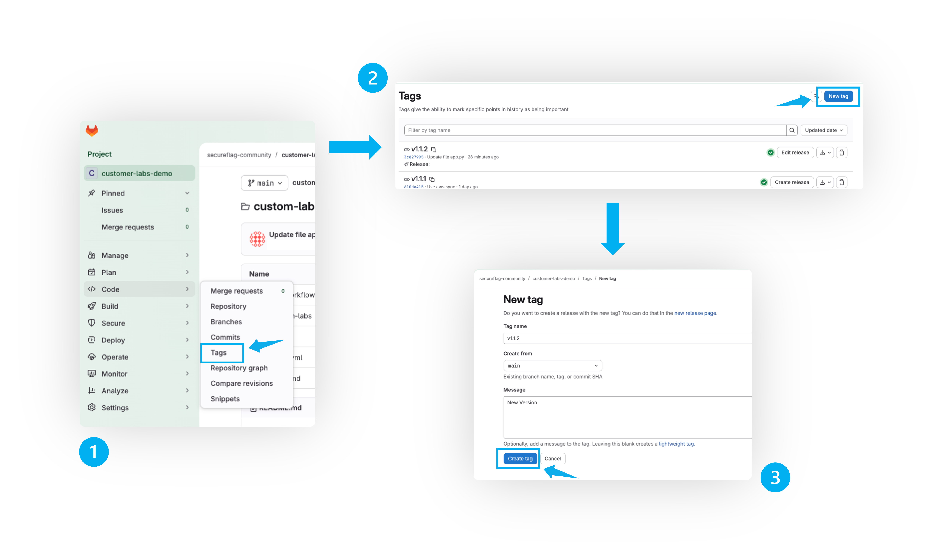
Task: Delete the v1.1.2 tag
Action: (x=842, y=152)
